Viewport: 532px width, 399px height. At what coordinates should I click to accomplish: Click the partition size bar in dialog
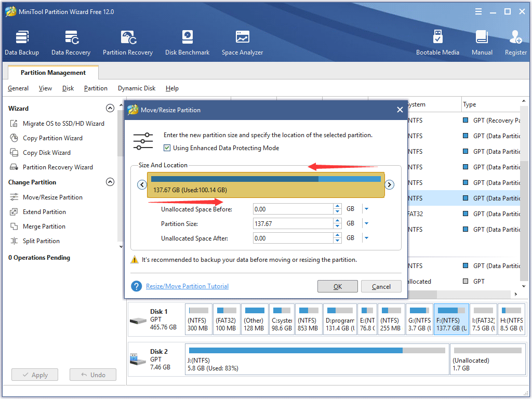265,185
